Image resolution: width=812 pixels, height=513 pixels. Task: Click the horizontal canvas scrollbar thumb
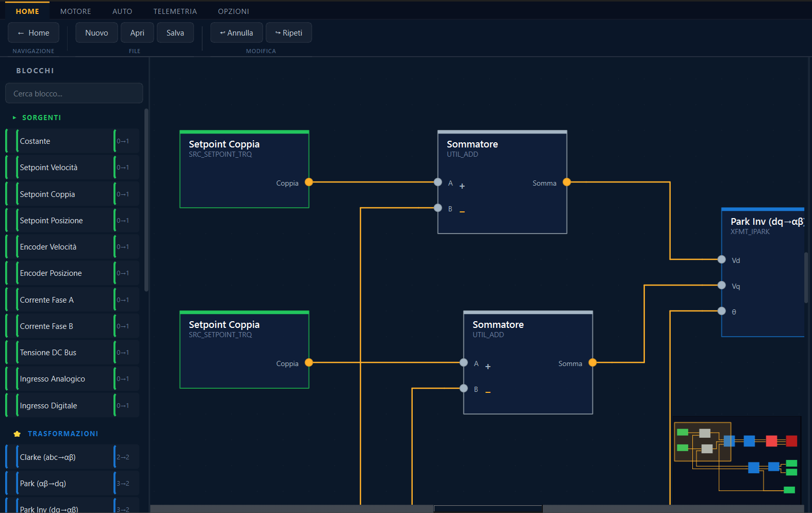pos(488,509)
